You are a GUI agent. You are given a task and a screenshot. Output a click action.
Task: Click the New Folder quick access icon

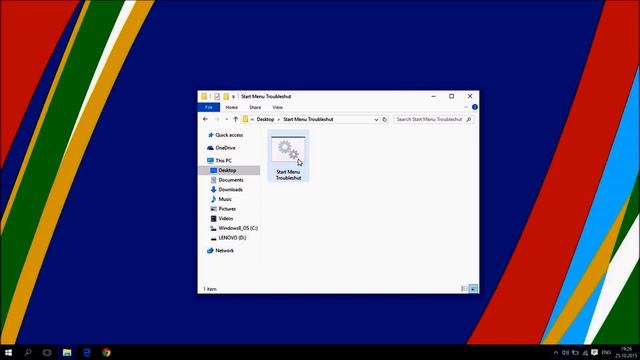[x=226, y=96]
